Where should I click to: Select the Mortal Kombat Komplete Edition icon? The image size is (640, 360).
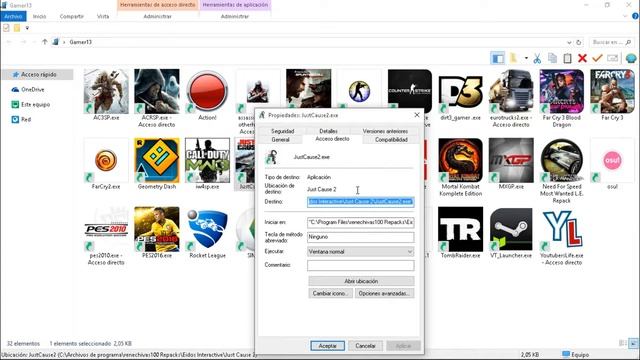460,160
